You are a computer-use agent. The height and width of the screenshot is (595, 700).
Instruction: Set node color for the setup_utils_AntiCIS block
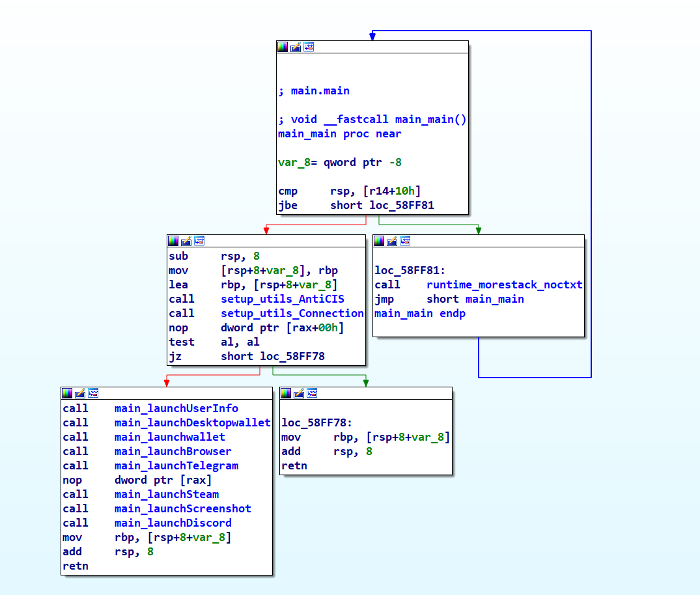tap(173, 241)
